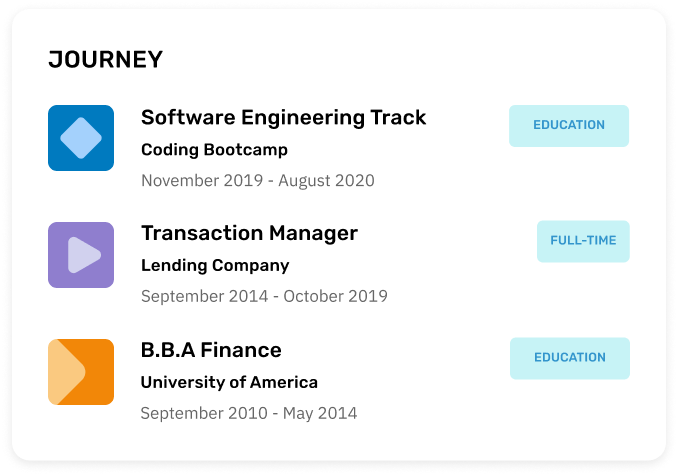Click the September 2014 - October 2019 dates
678x476 pixels.
[x=264, y=296]
